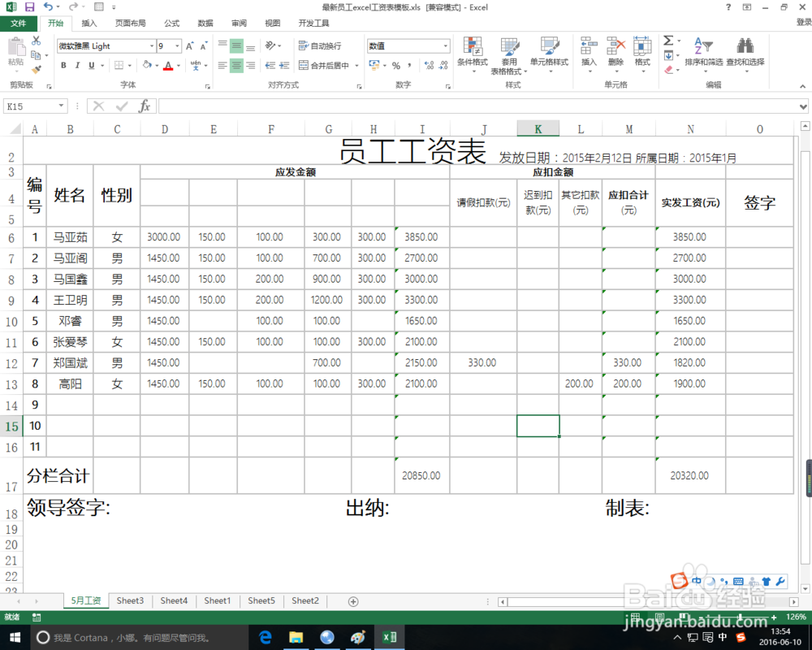Viewport: 812px width, 650px height.
Task: Click the Cut scissors icon
Action: click(36, 41)
